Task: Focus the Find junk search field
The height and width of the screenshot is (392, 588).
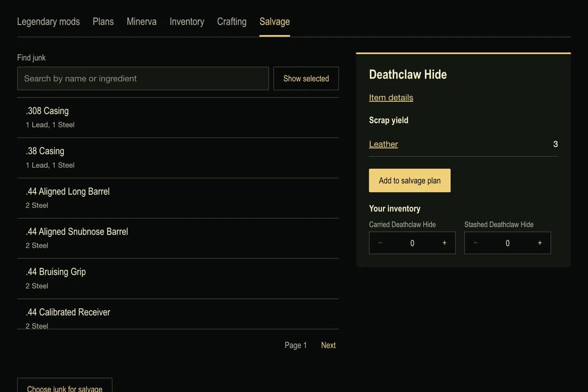Action: (143, 78)
